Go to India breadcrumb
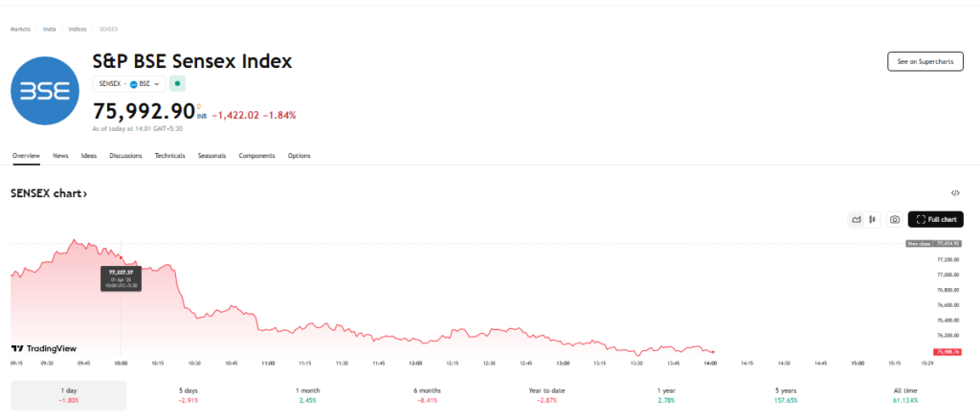Viewport: 980px width, 419px height. (50, 30)
